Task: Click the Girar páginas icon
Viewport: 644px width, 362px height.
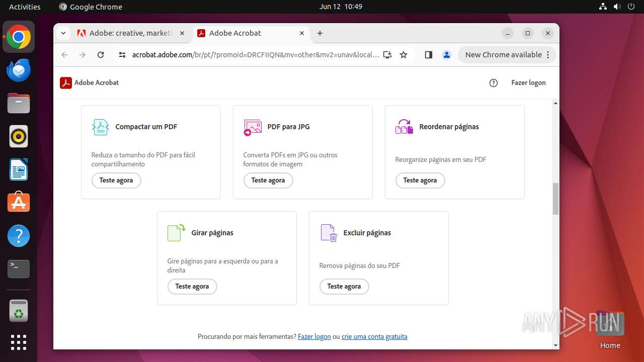Action: click(177, 233)
